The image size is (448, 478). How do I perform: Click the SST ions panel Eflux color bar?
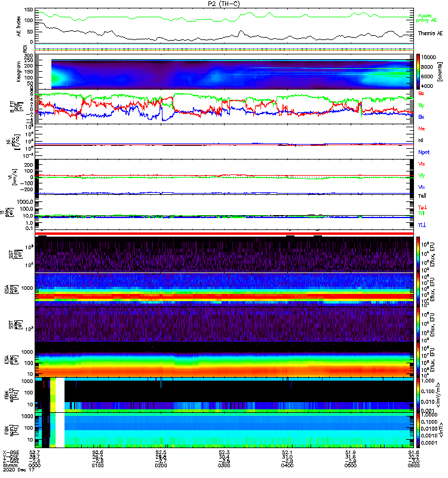[418, 255]
